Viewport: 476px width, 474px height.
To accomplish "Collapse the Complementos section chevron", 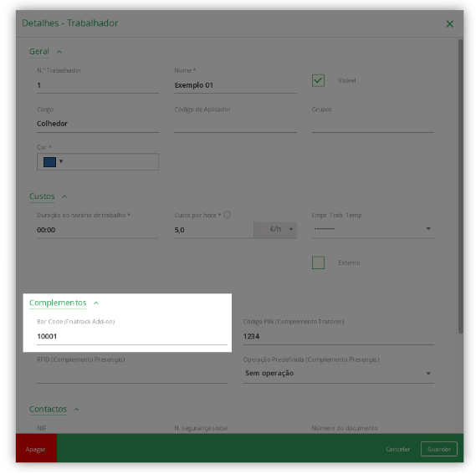I will (x=96, y=303).
